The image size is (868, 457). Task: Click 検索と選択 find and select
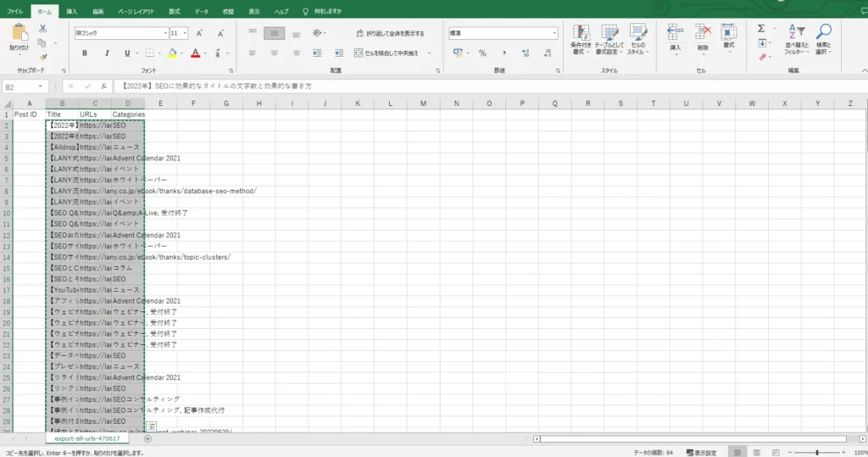click(823, 39)
